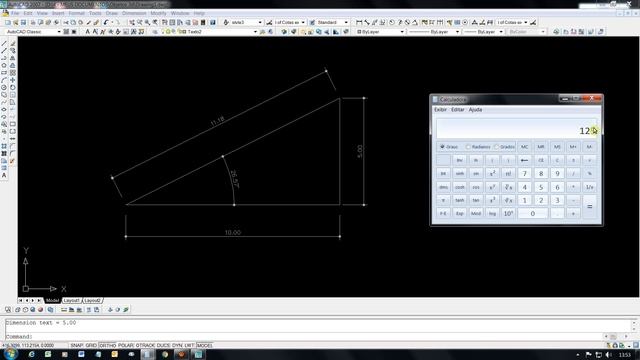This screenshot has height=360, width=640.
Task: Toggle DYN dynamic input in status bar
Action: pyautogui.click(x=177, y=345)
